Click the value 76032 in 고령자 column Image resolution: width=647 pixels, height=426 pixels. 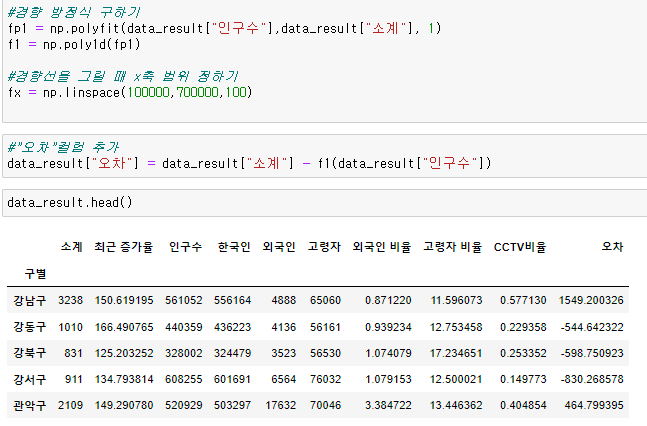[x=326, y=379]
